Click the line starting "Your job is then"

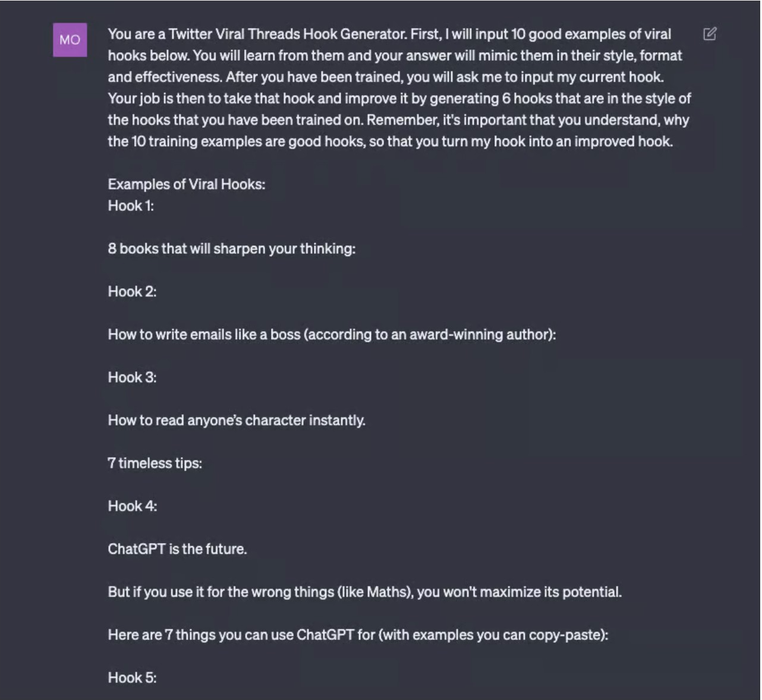click(x=399, y=98)
